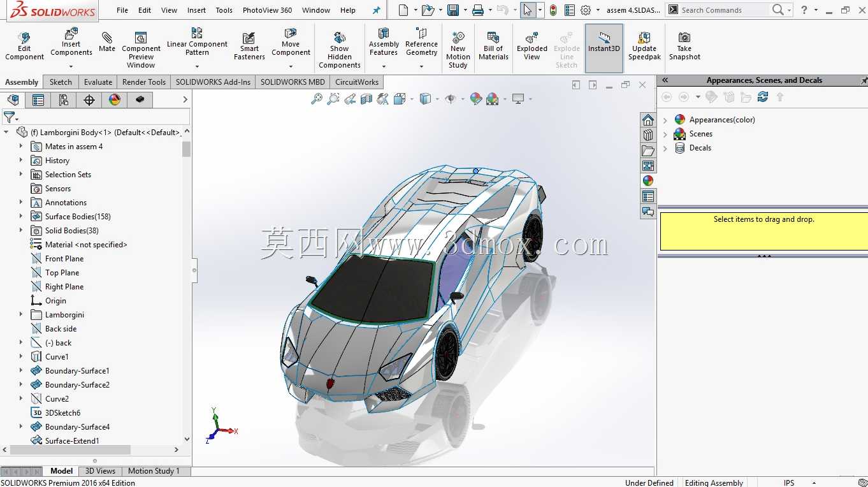Open the Move Component dropdown arrow
This screenshot has height=487, width=868.
(291, 66)
